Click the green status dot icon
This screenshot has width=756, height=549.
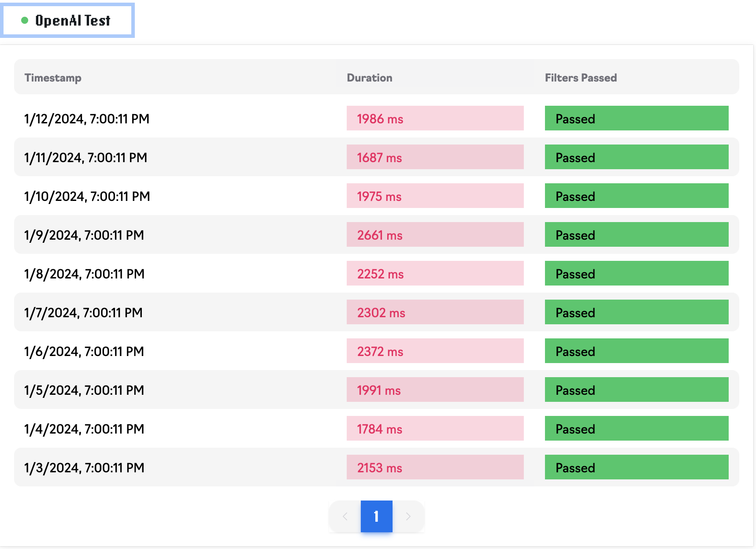tap(25, 20)
